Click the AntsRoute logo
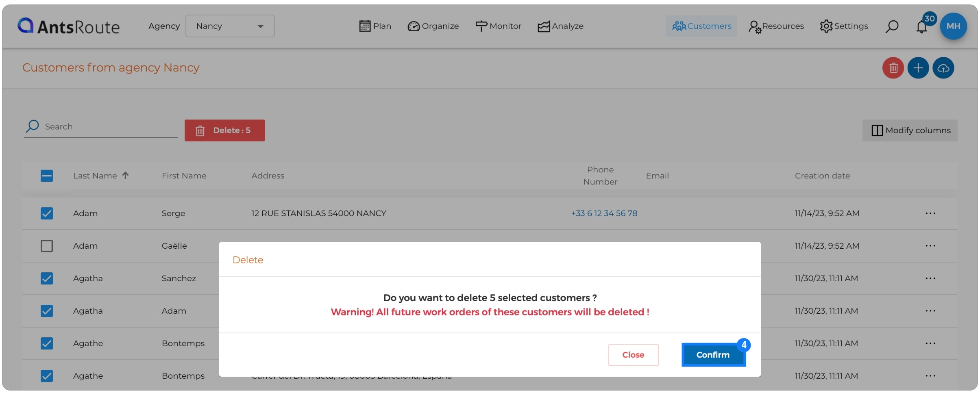Image resolution: width=980 pixels, height=395 pixels. (x=68, y=26)
